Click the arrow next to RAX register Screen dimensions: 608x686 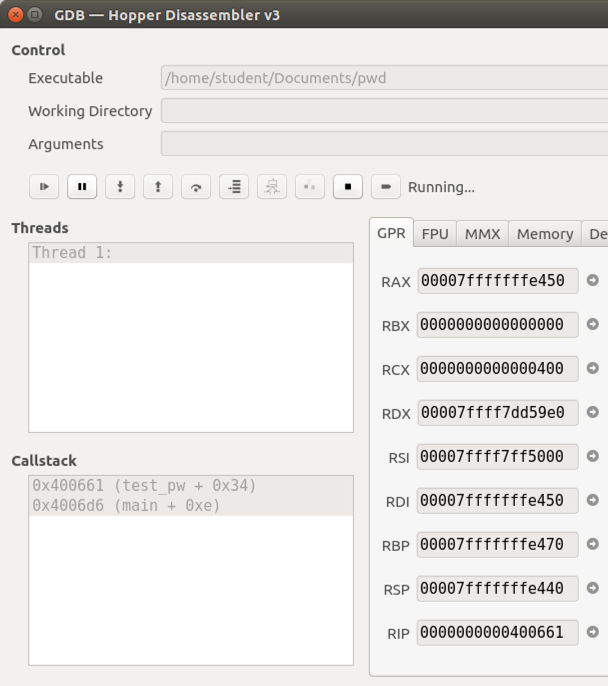592,281
